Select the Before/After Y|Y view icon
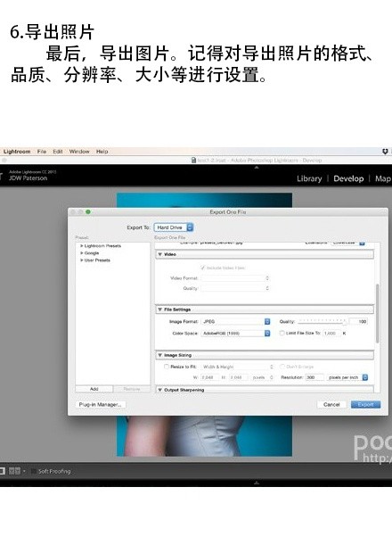 pyautogui.click(x=14, y=471)
